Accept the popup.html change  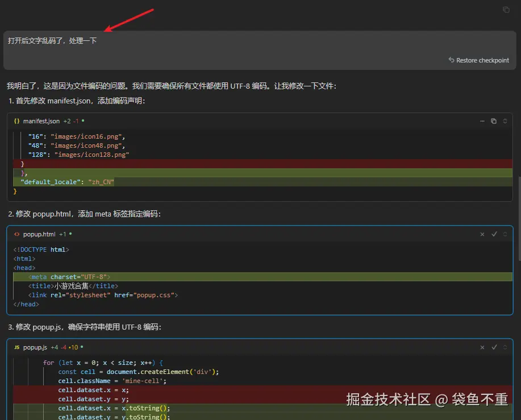[494, 234]
